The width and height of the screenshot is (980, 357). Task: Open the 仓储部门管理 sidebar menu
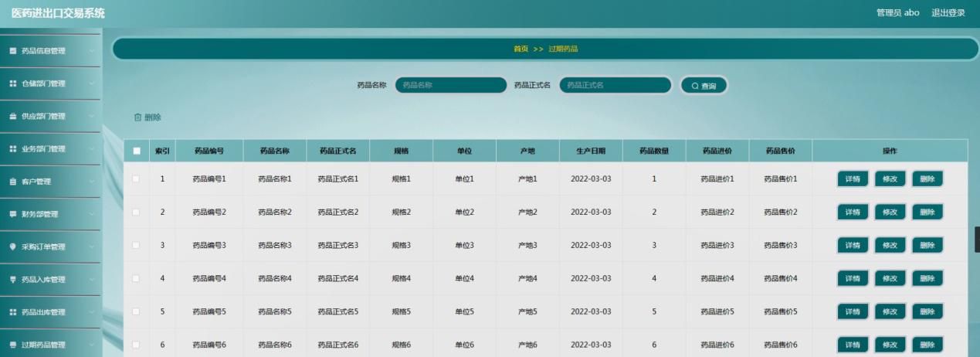50,83
